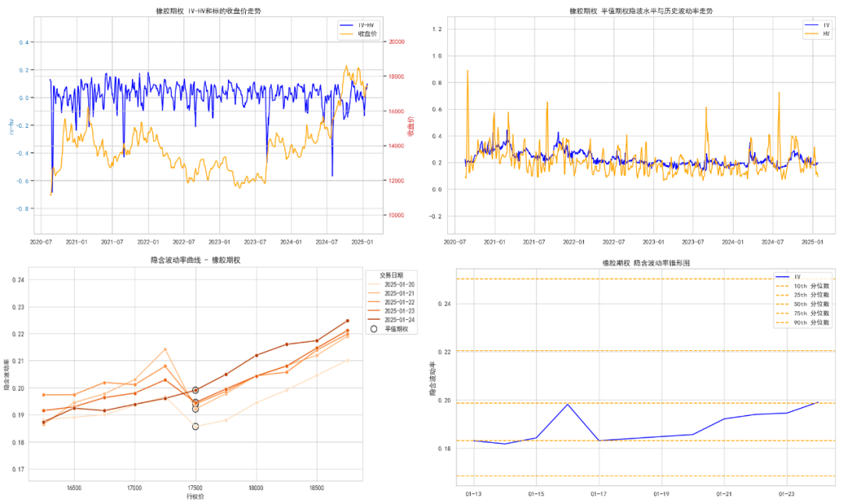Click the 17000 strike price tick
The image size is (843, 504).
[x=134, y=488]
